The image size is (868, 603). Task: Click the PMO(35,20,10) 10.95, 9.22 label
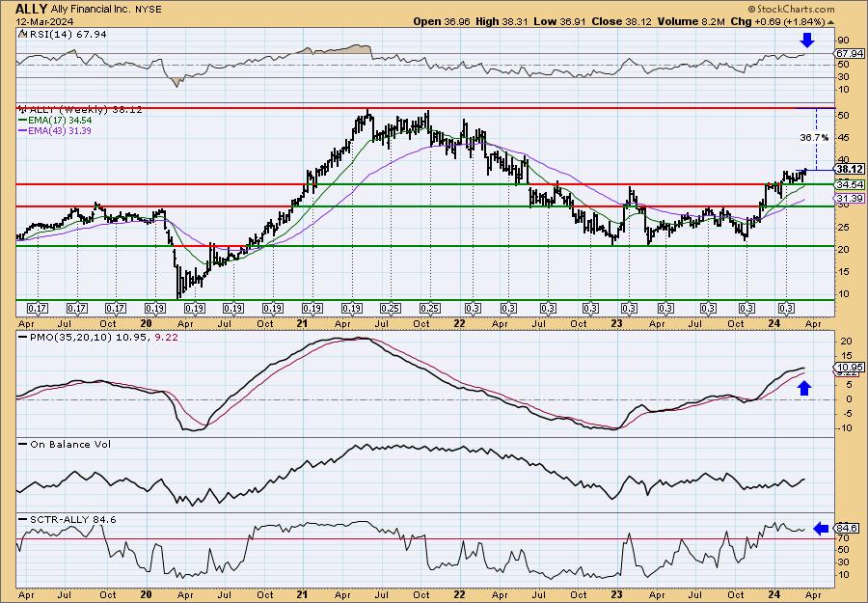(102, 337)
